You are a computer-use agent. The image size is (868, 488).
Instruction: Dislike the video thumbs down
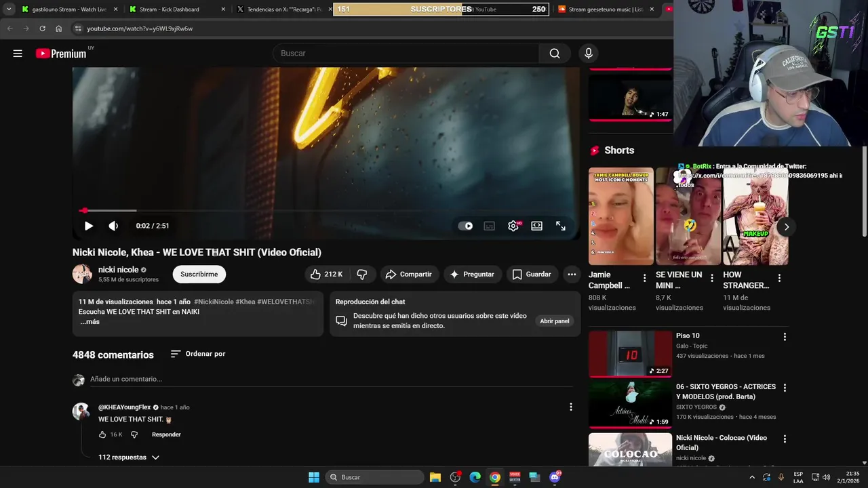362,274
